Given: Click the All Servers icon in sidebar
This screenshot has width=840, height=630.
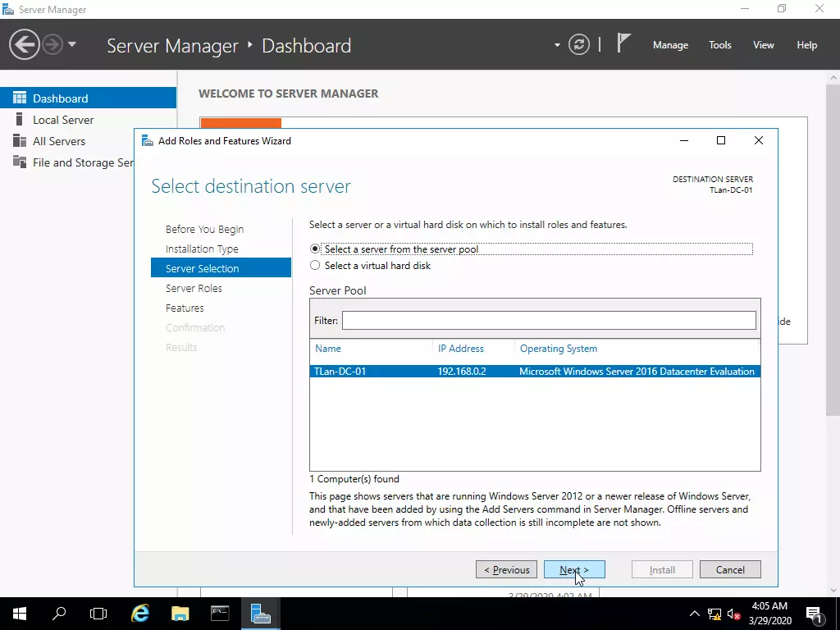Looking at the screenshot, I should (20, 140).
